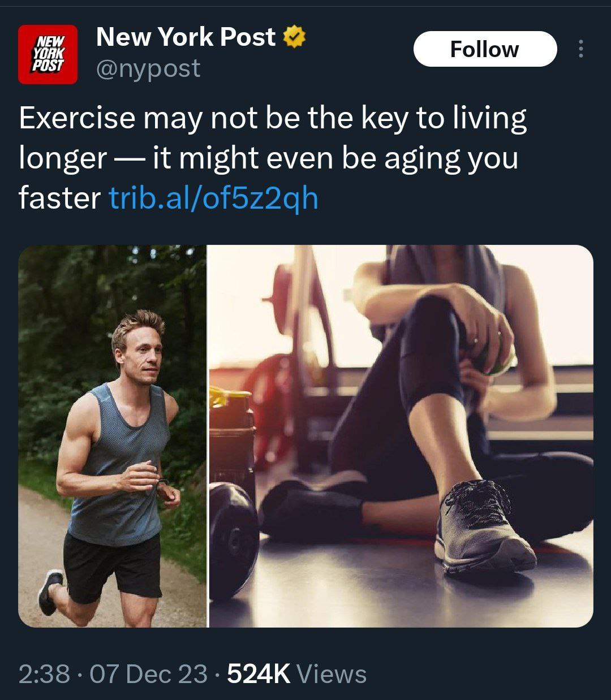The width and height of the screenshot is (611, 700).
Task: Click the "Views" label
Action: [332, 674]
